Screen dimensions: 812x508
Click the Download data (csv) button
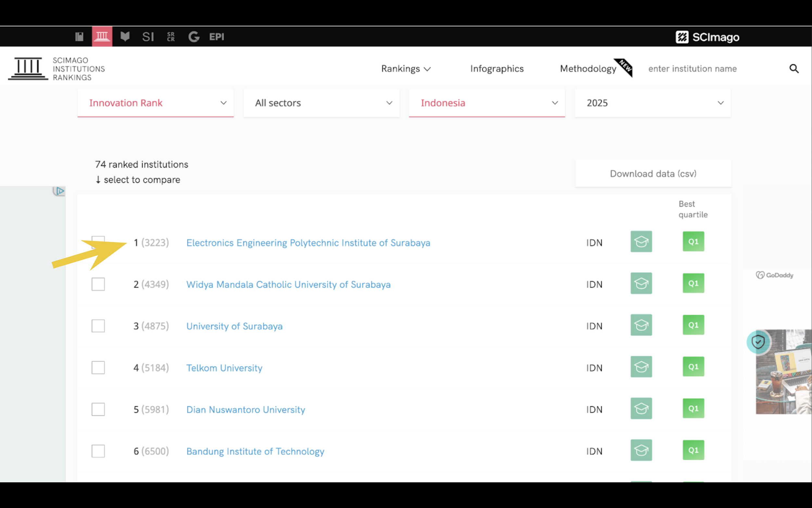653,173
